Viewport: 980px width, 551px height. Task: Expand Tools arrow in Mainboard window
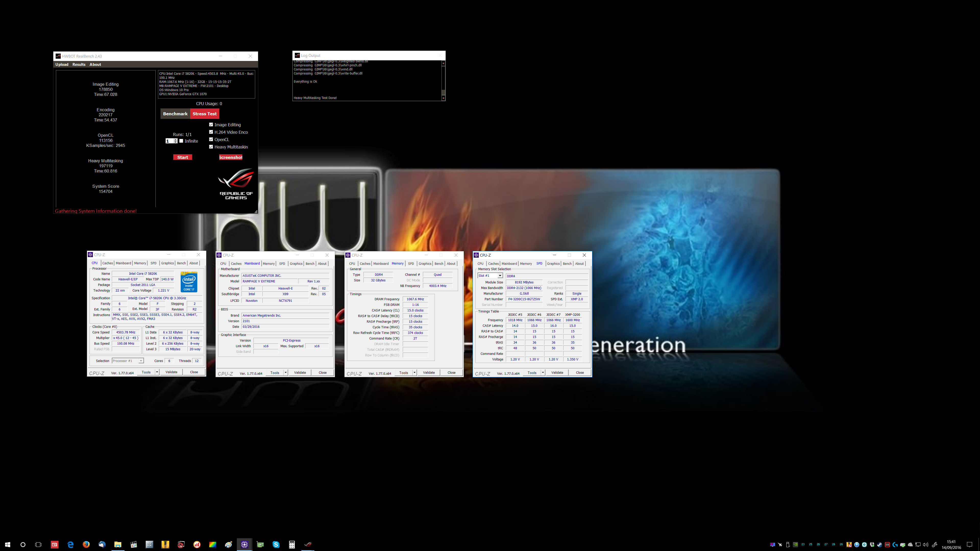point(285,373)
